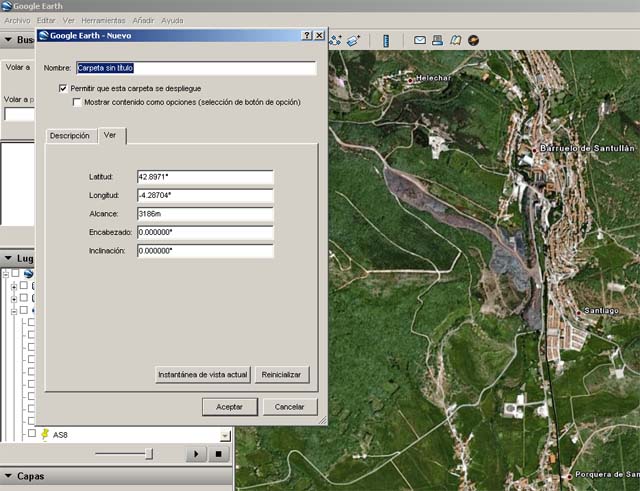Collapse the Lugares panel header
The image size is (640, 491).
(x=9, y=258)
